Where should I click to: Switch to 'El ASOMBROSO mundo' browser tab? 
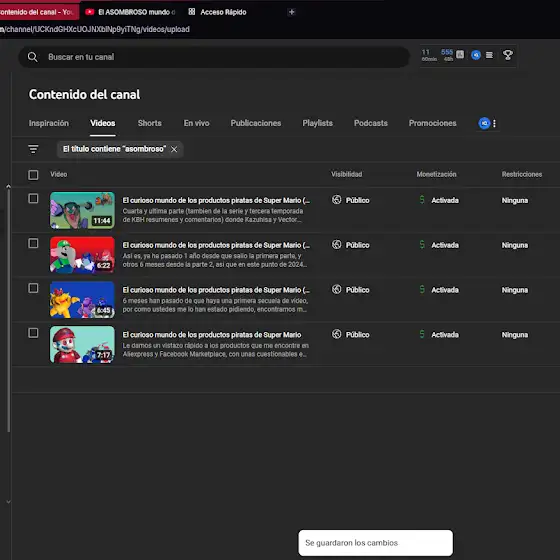pyautogui.click(x=131, y=12)
